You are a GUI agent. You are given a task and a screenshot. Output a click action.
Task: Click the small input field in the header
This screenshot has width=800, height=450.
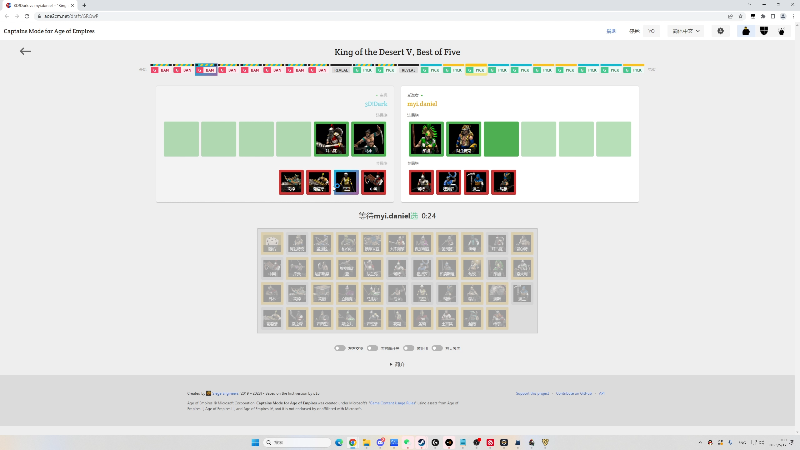[651, 31]
